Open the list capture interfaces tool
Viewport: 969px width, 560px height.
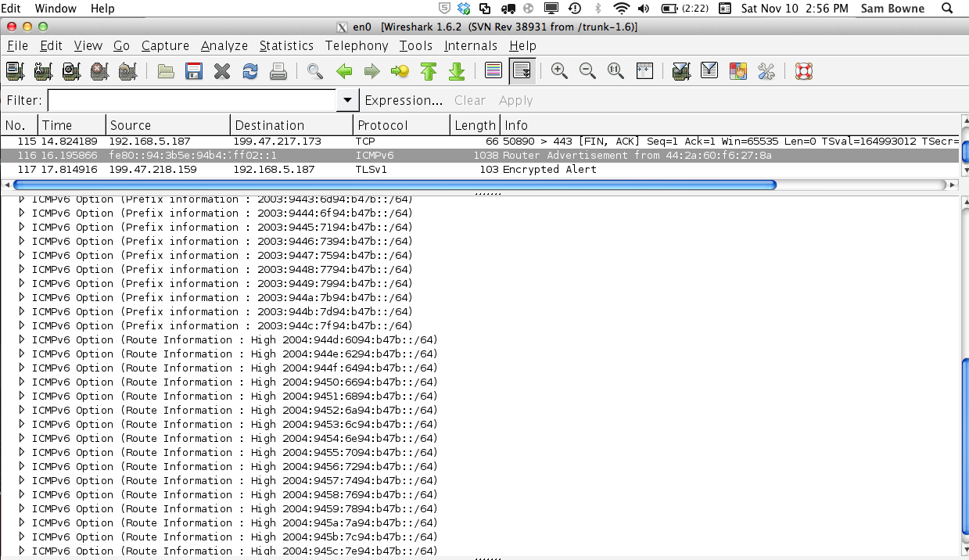[x=15, y=72]
